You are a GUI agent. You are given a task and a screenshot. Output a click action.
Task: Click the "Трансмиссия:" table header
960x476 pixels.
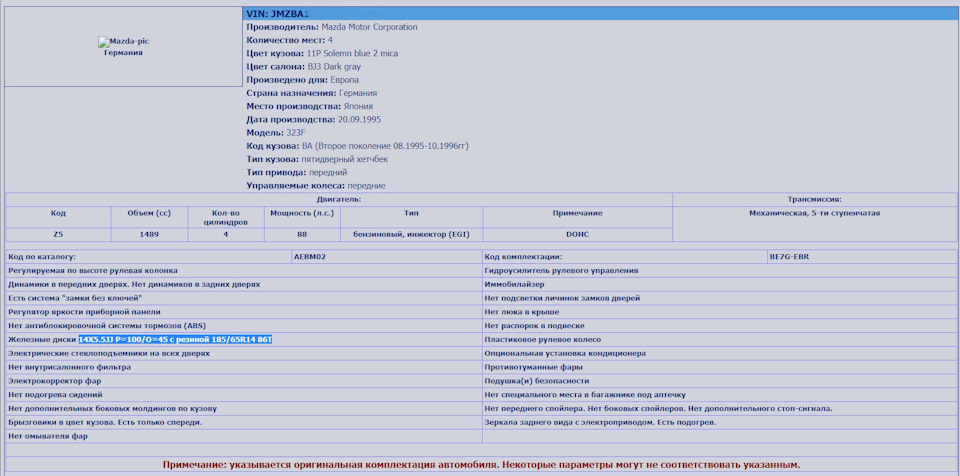click(815, 200)
